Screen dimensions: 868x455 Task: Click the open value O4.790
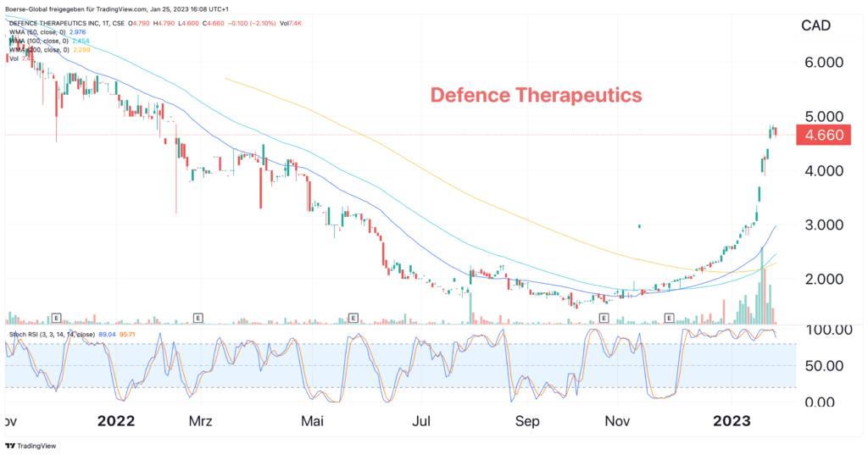(139, 23)
